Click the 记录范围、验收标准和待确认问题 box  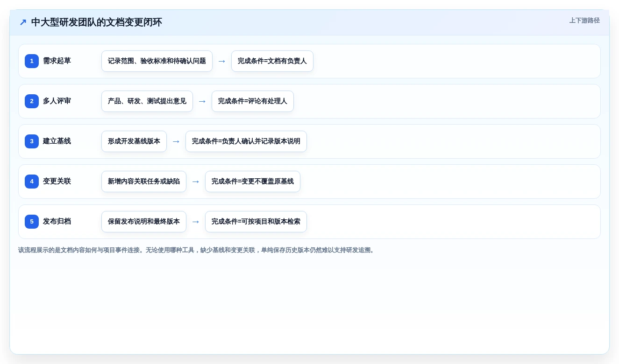pos(157,61)
